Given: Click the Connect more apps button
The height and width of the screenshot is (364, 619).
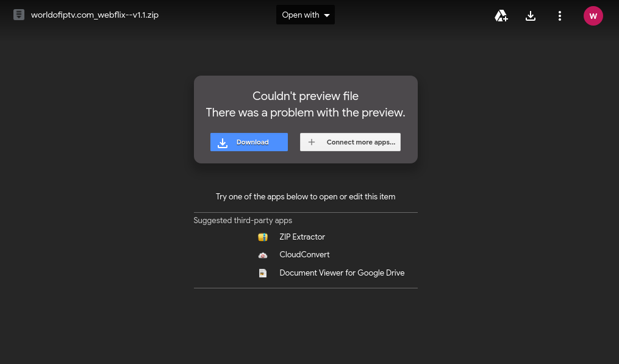Looking at the screenshot, I should [350, 142].
